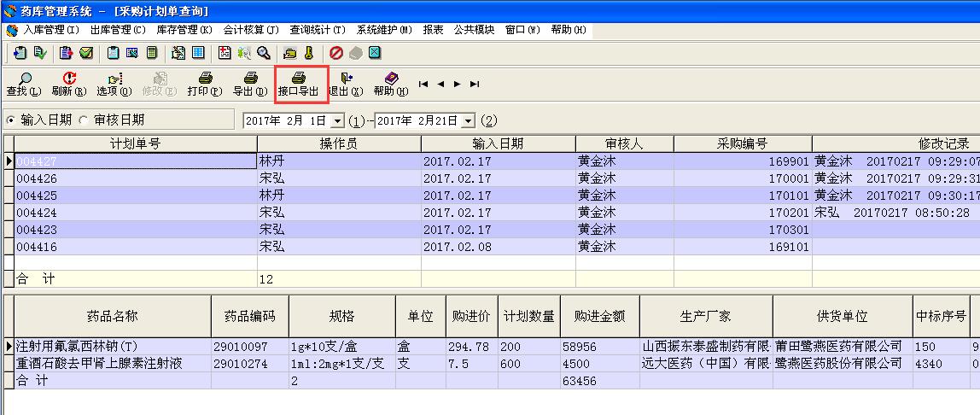Click 生产厂家 column header
This screenshot has height=415, width=980.
[706, 316]
